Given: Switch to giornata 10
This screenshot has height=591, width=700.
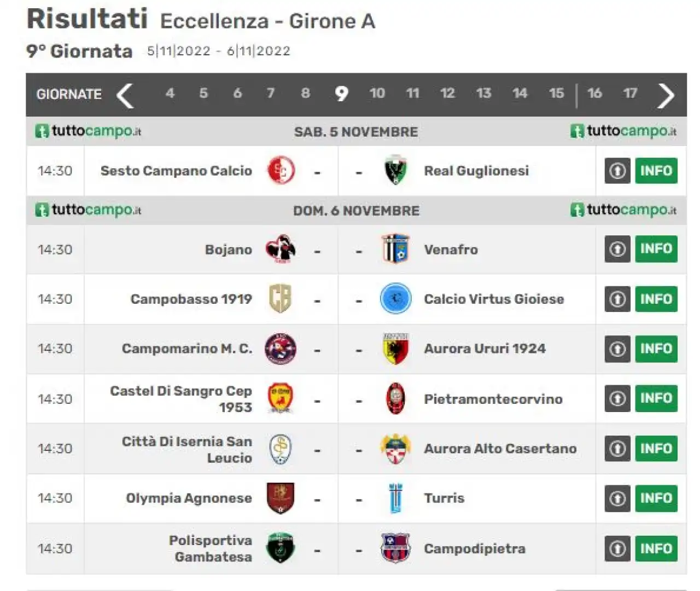Looking at the screenshot, I should pyautogui.click(x=377, y=93).
